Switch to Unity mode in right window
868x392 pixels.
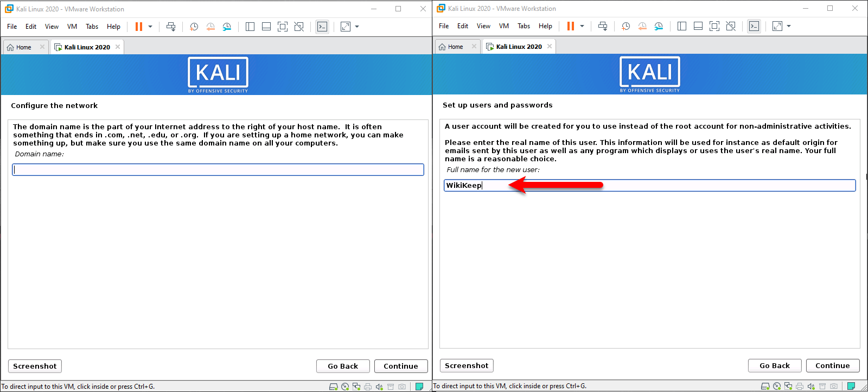coord(731,26)
